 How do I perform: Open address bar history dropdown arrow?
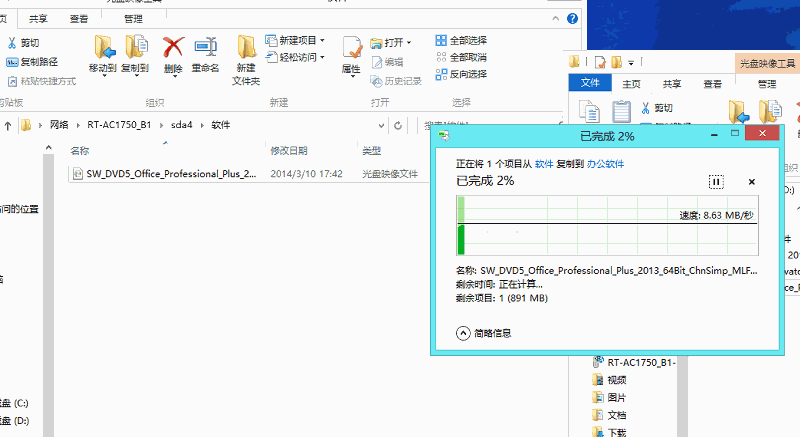(x=381, y=125)
